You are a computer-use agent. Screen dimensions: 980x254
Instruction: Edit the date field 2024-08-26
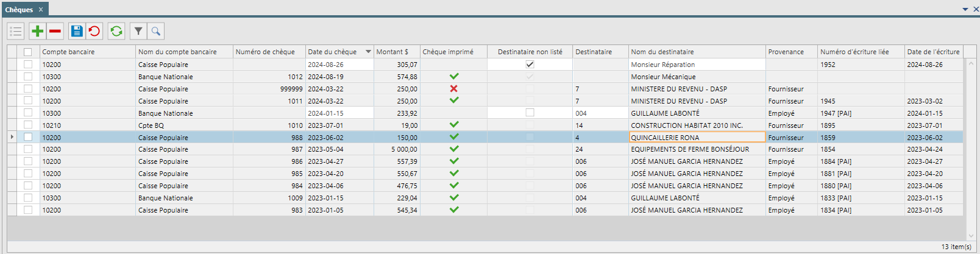pos(339,64)
